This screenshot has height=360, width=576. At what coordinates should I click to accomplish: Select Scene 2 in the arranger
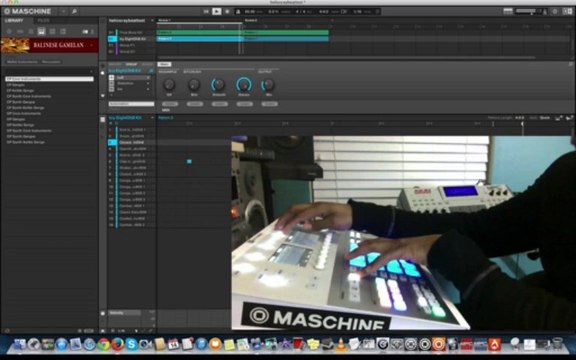tap(251, 20)
